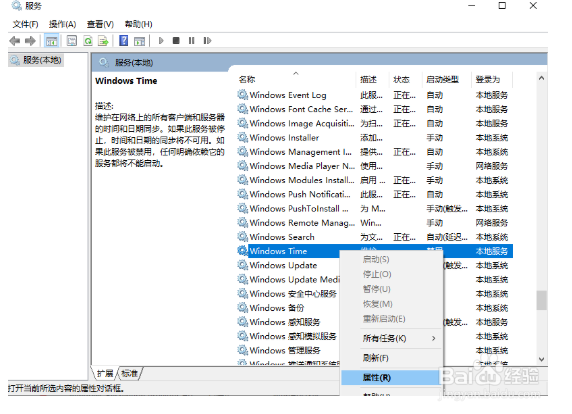
Task: Open help via the blue question-mark icon
Action: pyautogui.click(x=124, y=40)
